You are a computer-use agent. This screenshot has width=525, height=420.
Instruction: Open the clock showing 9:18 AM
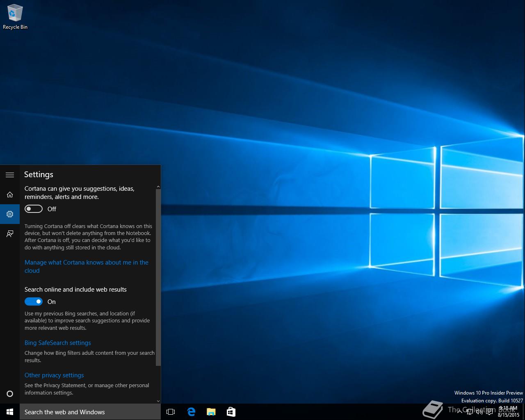tap(508, 411)
